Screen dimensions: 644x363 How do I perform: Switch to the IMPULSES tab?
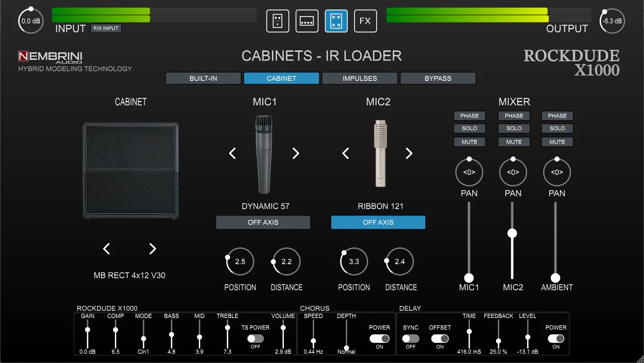tap(359, 78)
